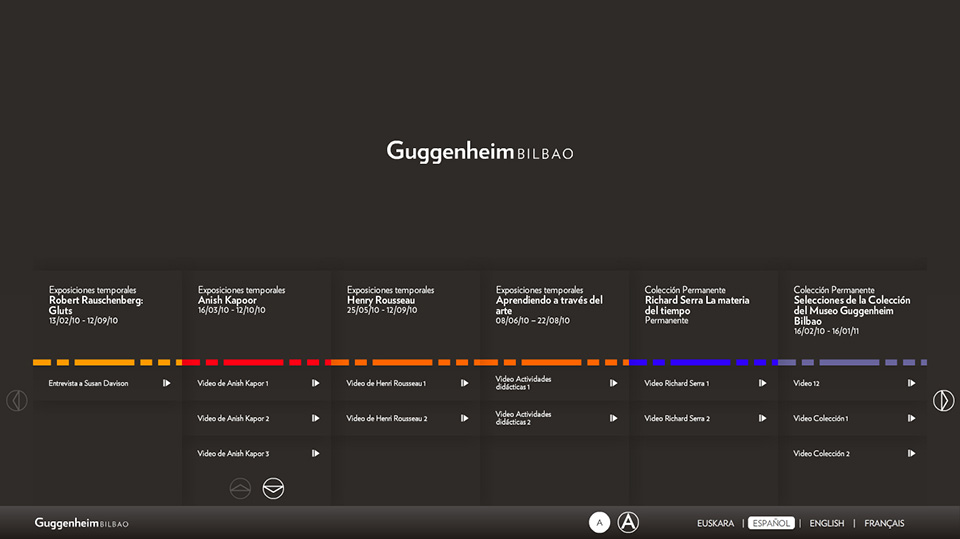Viewport: 960px width, 539px height.
Task: Click the central Guggenheim Bilbao logo
Action: (x=480, y=152)
